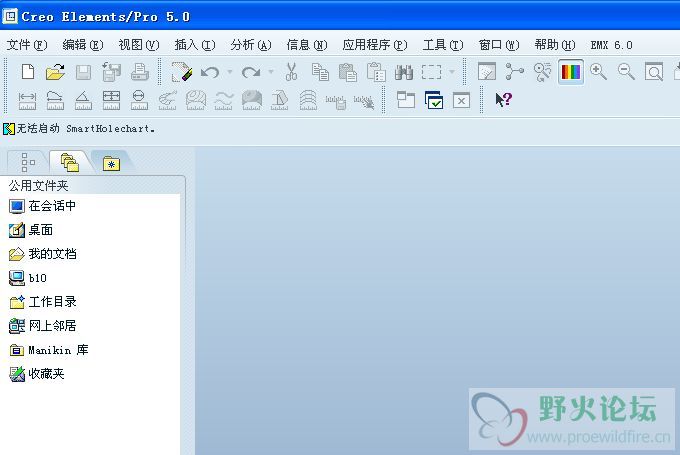Click the length measure icon

click(x=55, y=100)
